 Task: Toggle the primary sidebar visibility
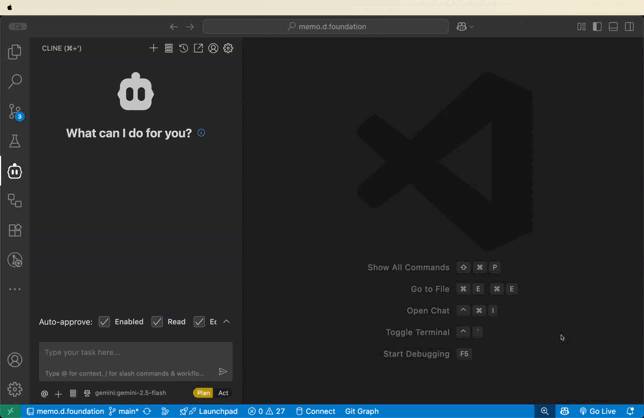click(x=597, y=27)
